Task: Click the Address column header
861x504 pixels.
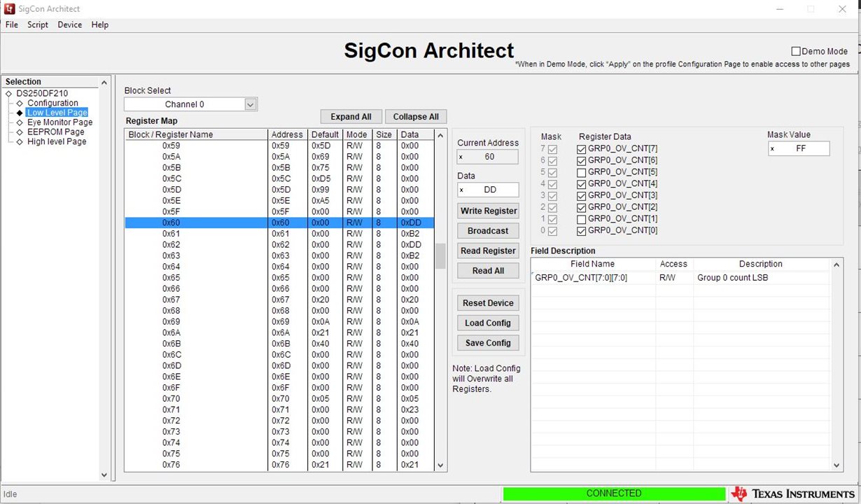Action: click(288, 134)
